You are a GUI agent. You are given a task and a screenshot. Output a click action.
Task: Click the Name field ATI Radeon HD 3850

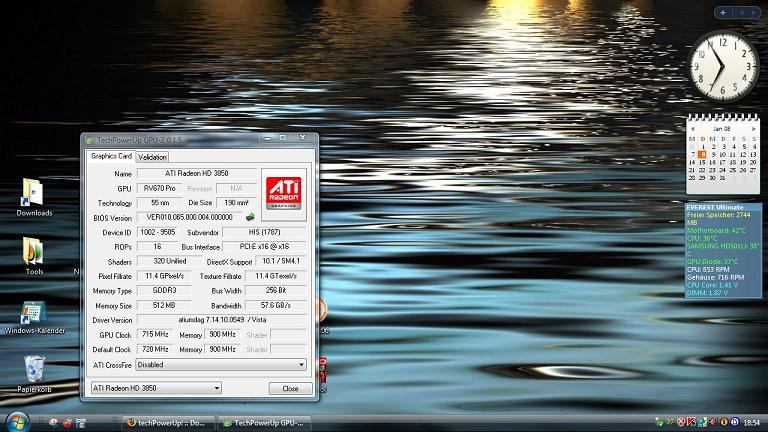coord(197,173)
